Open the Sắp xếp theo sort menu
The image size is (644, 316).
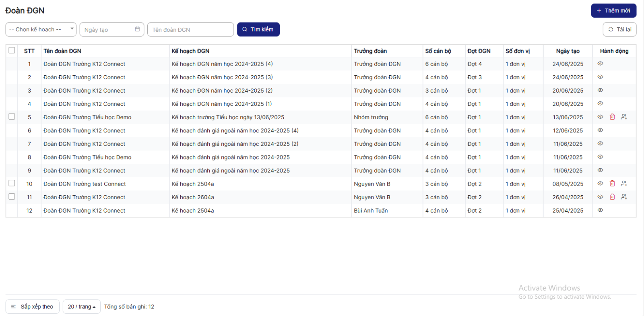[x=32, y=307]
